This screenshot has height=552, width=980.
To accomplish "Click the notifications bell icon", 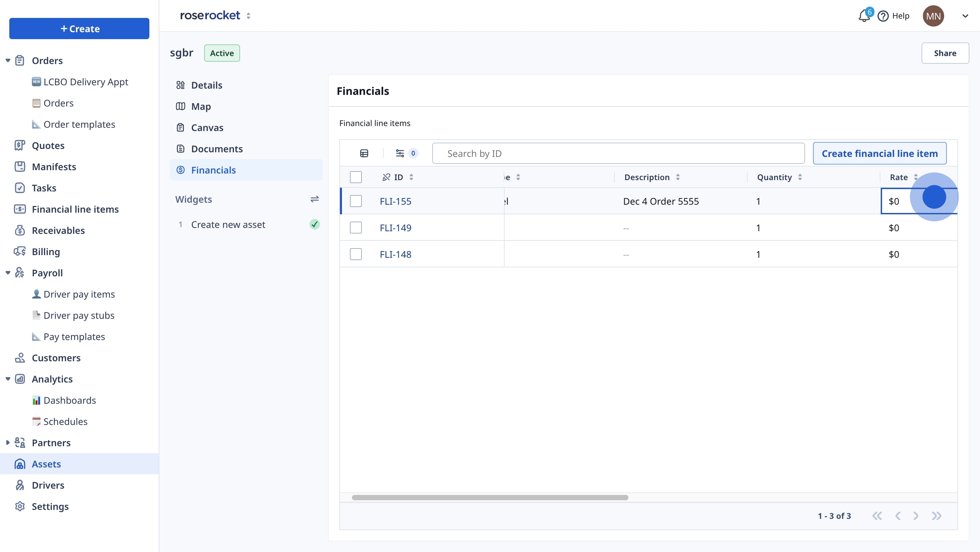I will tap(863, 16).
